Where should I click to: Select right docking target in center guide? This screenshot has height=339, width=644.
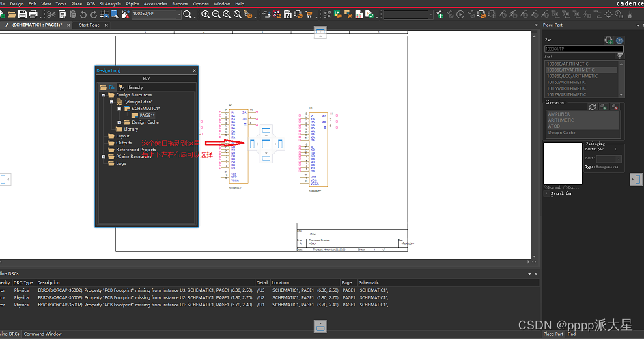(280, 144)
